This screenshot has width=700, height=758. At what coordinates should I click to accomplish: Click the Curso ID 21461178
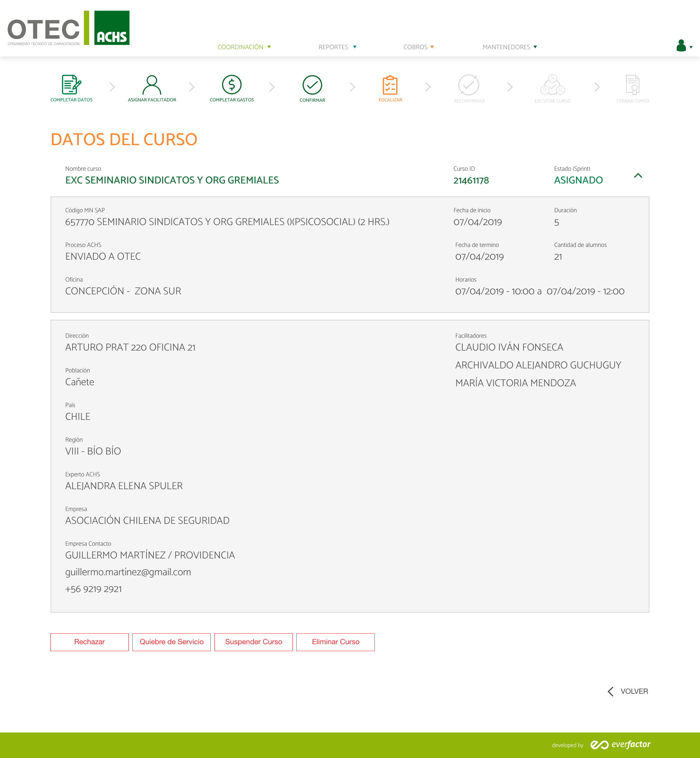click(471, 181)
